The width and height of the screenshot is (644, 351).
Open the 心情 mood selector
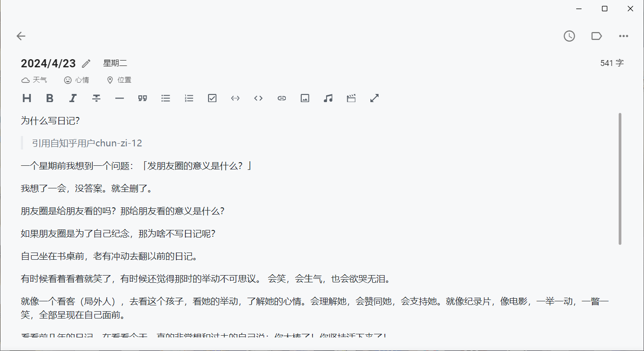click(x=77, y=80)
